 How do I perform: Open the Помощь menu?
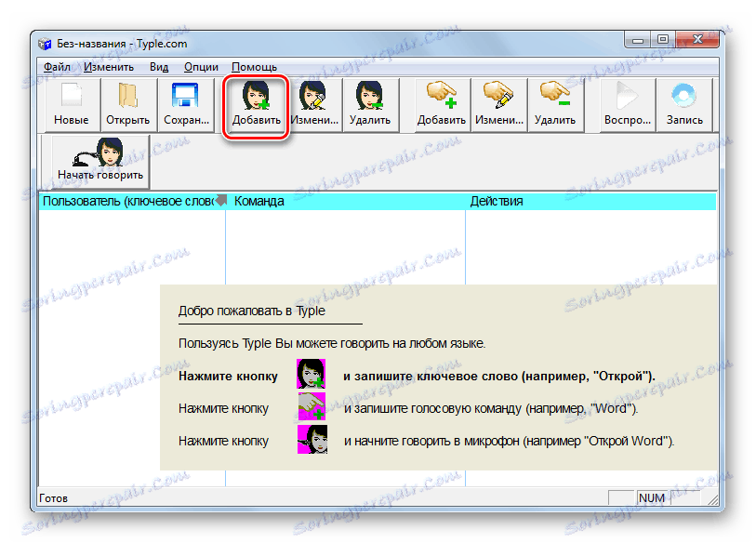[x=254, y=67]
